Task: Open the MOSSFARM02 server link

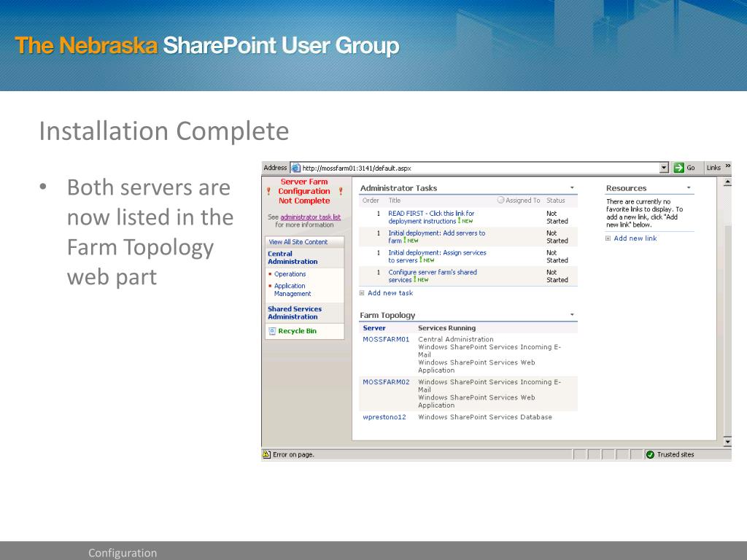Action: pos(386,382)
